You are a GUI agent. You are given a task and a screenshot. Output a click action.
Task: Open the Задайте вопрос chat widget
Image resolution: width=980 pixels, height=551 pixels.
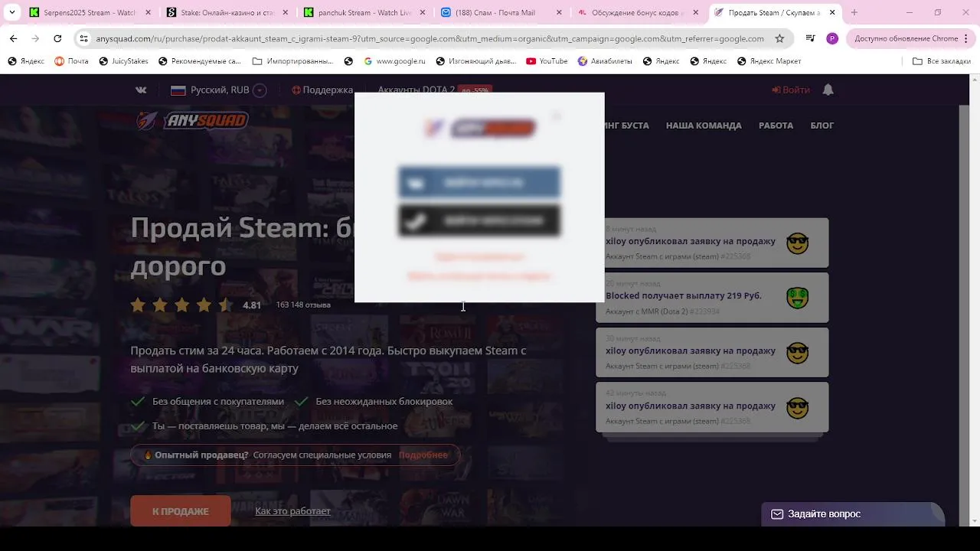coord(852,514)
